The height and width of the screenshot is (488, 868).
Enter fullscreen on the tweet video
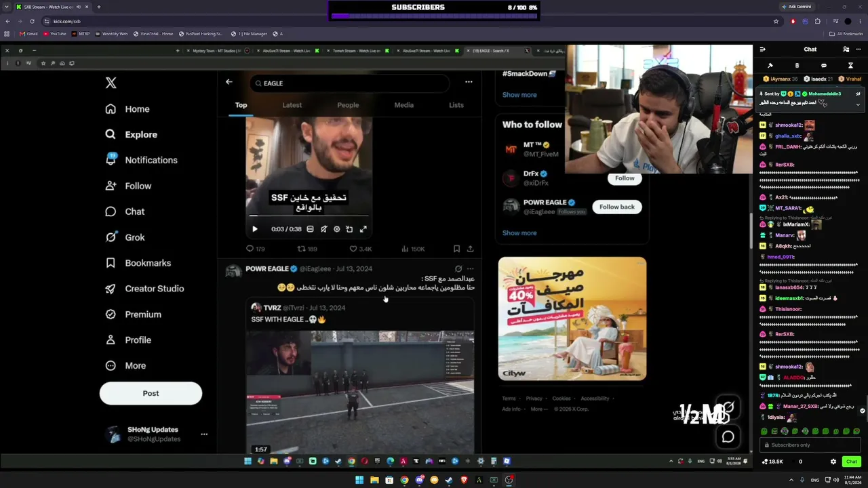pos(363,229)
